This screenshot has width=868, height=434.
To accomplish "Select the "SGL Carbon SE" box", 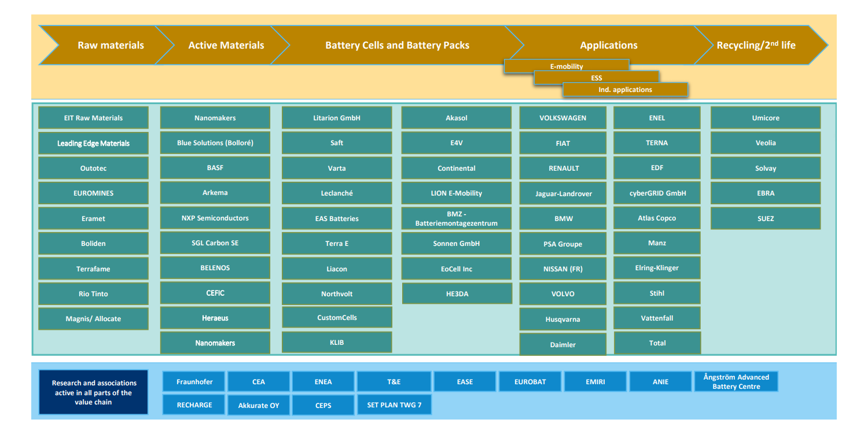I will [215, 243].
